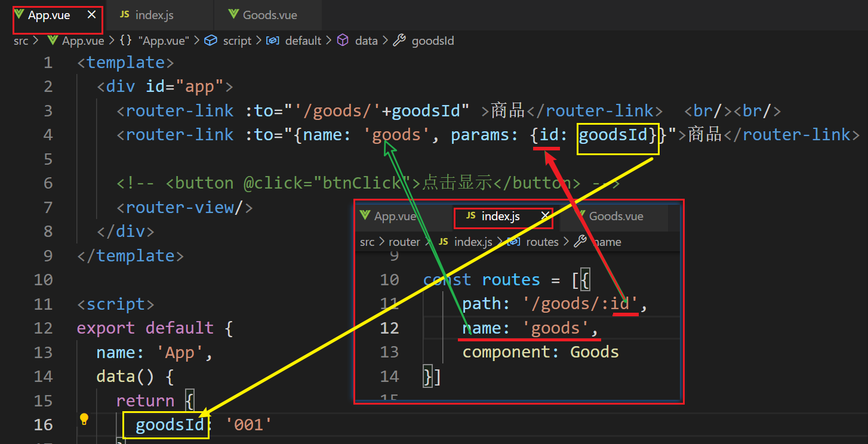Click line number 8 in App.vue gutter
This screenshot has height=444, width=868.
pos(48,231)
